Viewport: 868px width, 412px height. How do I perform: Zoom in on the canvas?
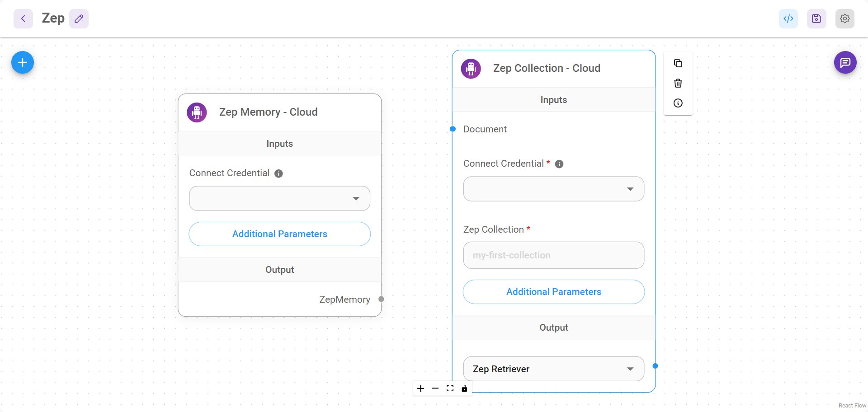(x=420, y=389)
